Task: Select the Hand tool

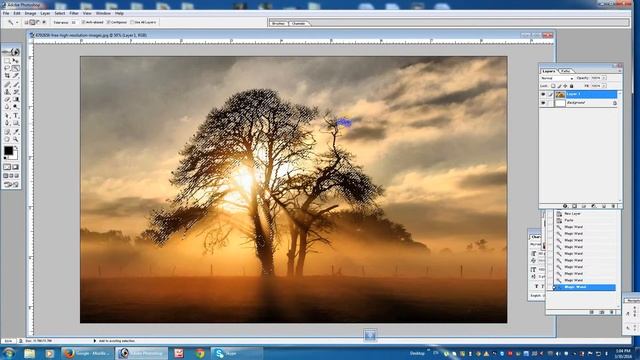Action: 7,140
